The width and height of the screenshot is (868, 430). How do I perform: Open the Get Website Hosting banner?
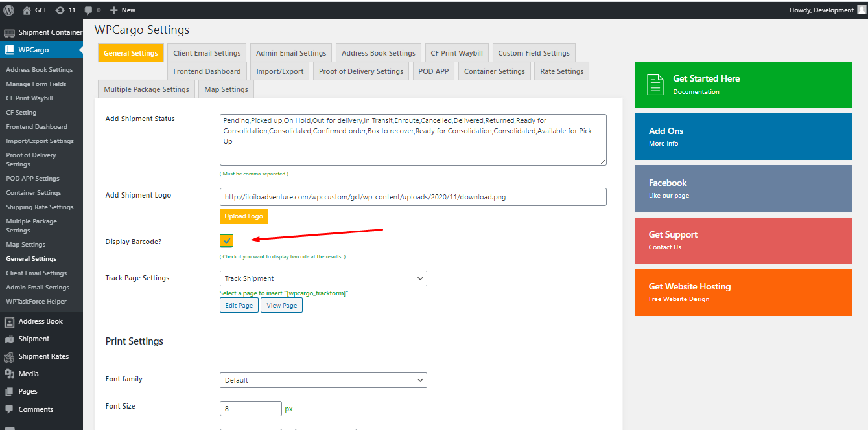[743, 293]
